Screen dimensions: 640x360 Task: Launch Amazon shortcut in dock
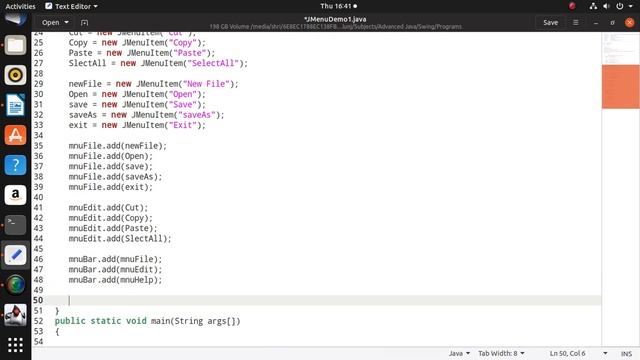point(15,195)
